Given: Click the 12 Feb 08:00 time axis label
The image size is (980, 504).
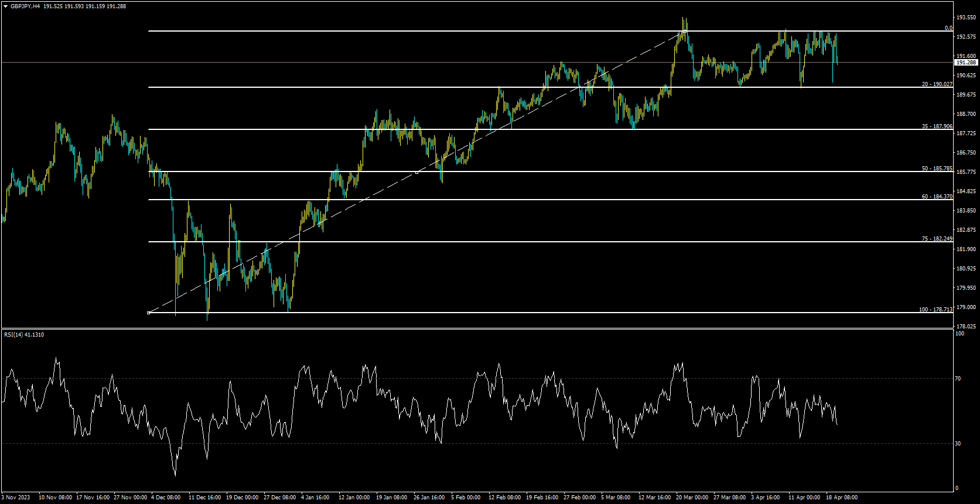Looking at the screenshot, I should pyautogui.click(x=504, y=498).
